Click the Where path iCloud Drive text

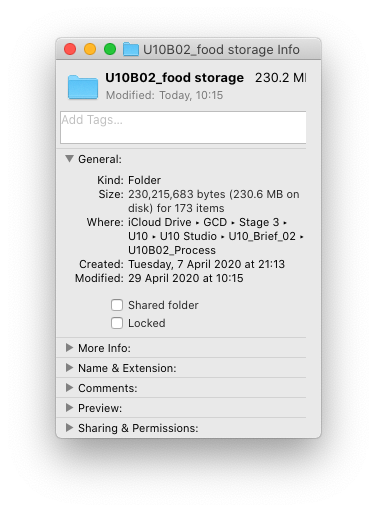(x=160, y=222)
